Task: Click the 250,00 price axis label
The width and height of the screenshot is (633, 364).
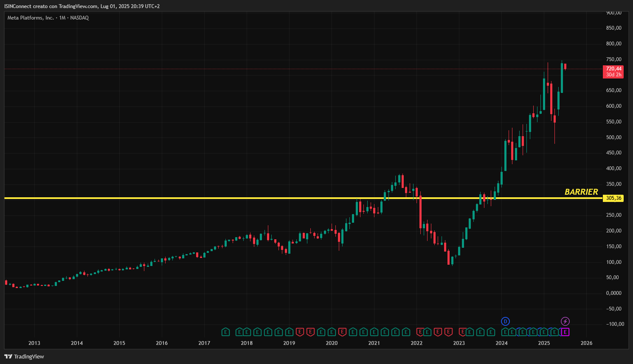Action: coord(614,215)
